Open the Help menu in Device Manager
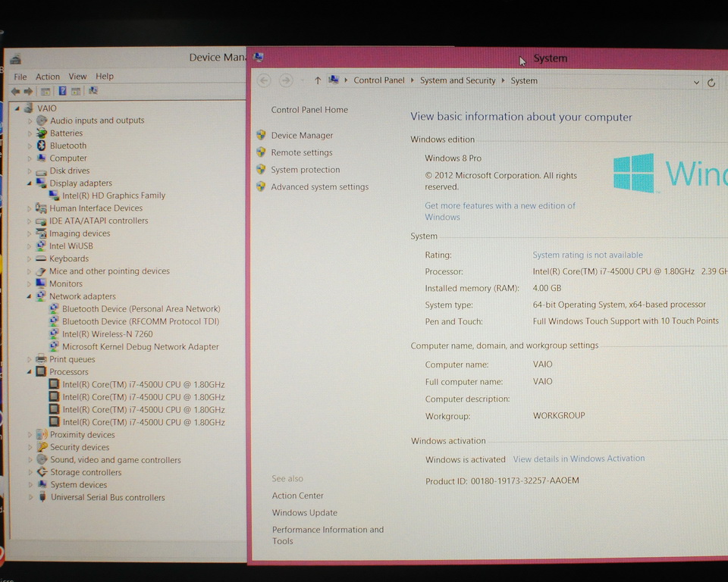The height and width of the screenshot is (582, 728). coord(105,76)
